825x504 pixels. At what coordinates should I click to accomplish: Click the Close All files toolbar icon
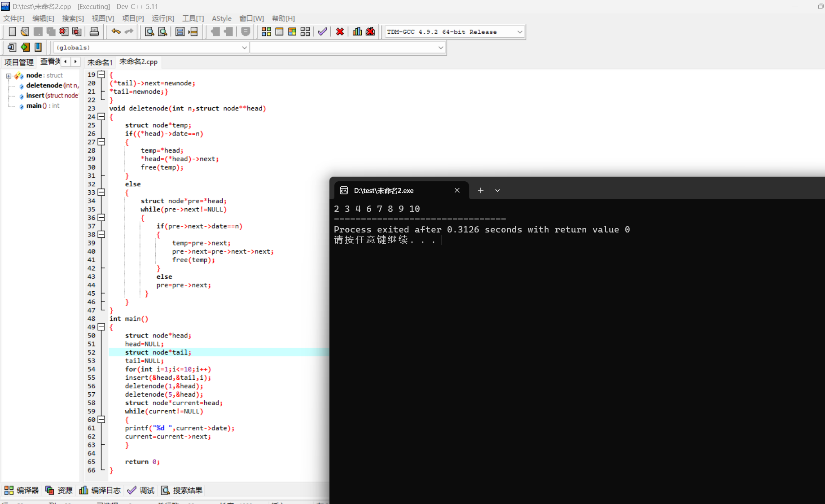[77, 31]
